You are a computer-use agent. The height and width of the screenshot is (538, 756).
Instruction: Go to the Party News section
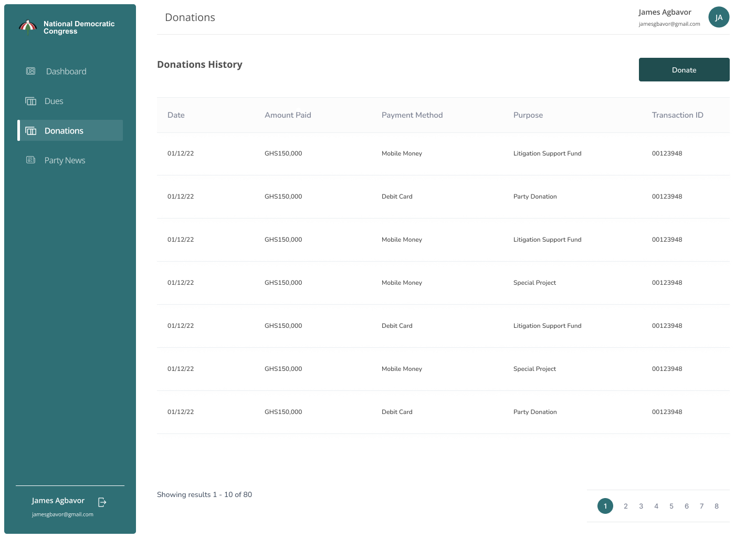tap(65, 160)
